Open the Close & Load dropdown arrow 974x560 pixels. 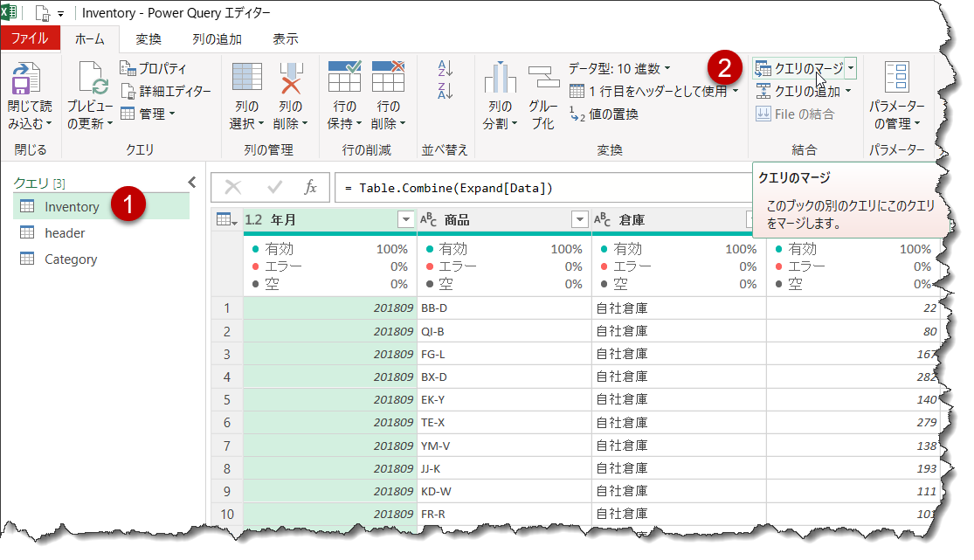tap(48, 124)
